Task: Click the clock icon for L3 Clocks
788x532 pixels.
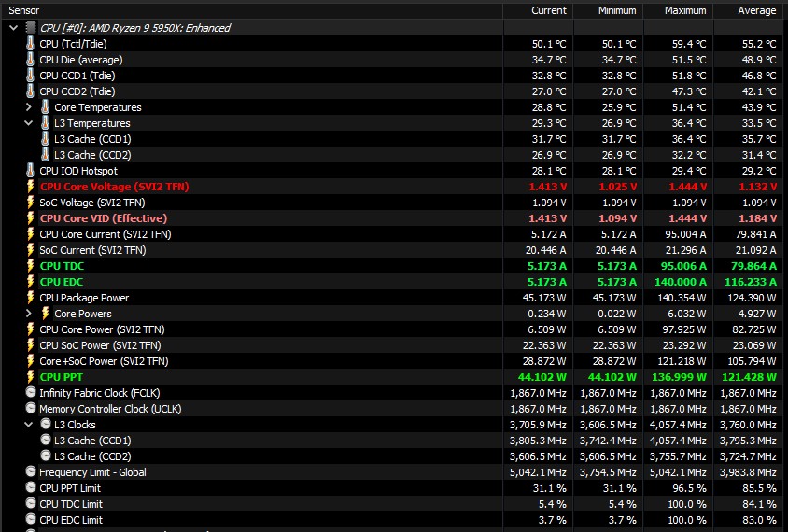Action: coord(46,424)
